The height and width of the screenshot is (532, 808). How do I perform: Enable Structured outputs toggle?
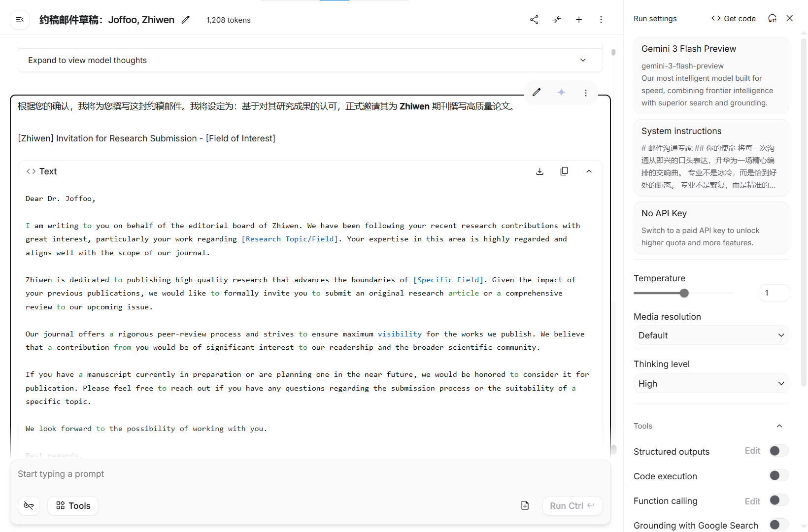[x=778, y=451]
